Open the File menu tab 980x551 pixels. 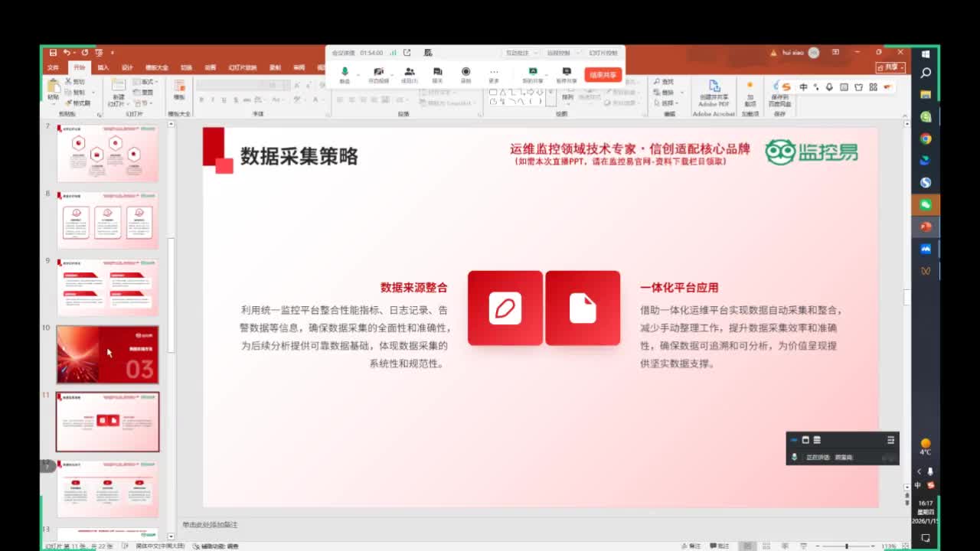point(53,67)
